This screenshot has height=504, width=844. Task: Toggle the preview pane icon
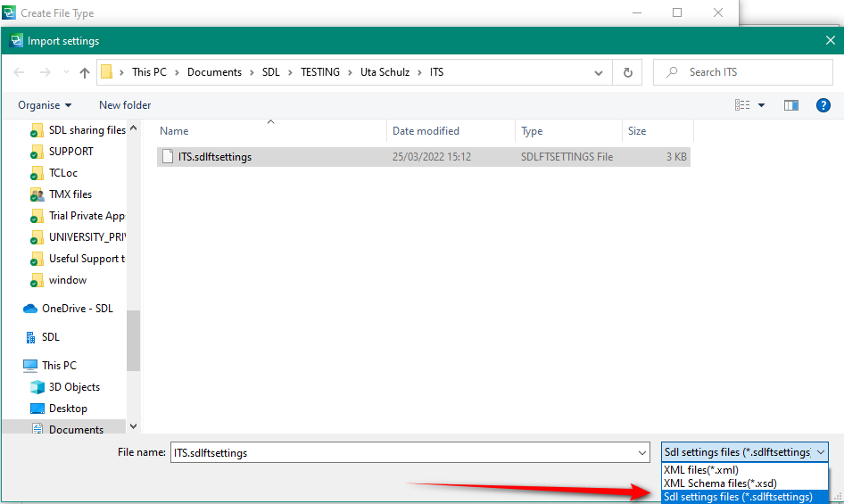(791, 105)
